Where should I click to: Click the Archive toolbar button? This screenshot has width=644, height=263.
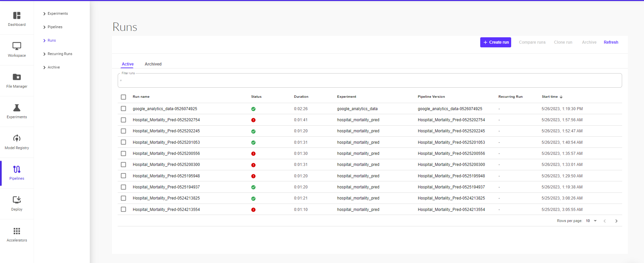(589, 42)
